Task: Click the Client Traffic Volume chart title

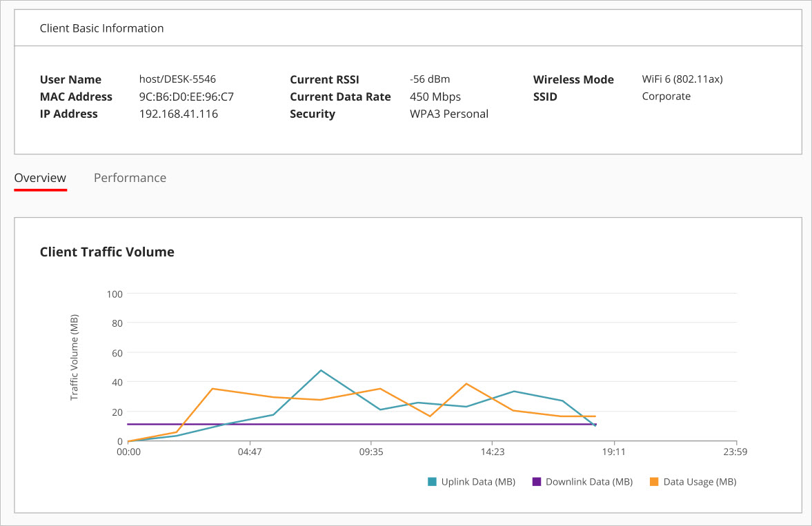Action: [x=107, y=252]
